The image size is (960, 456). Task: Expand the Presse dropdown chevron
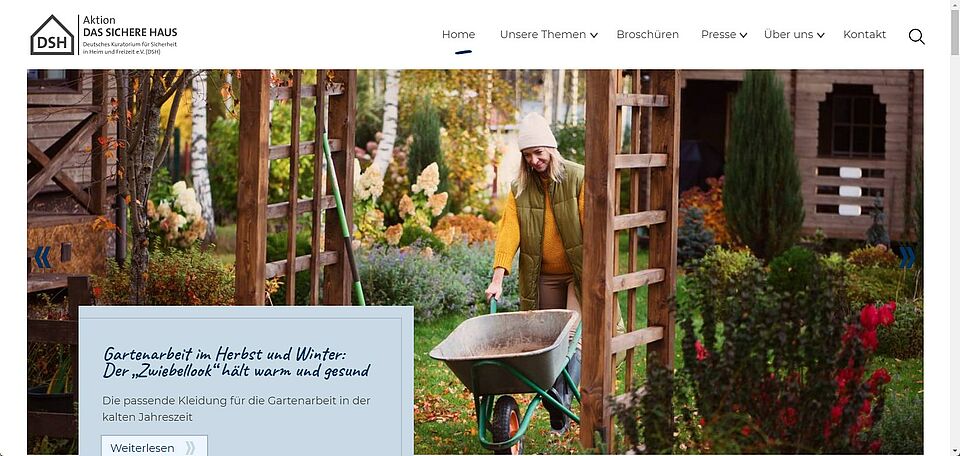point(743,36)
